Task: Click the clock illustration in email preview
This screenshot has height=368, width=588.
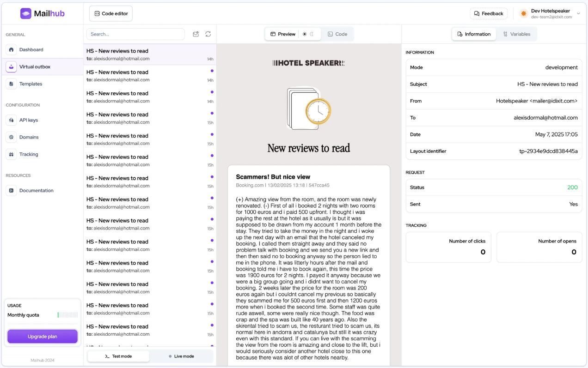Action: click(318, 112)
